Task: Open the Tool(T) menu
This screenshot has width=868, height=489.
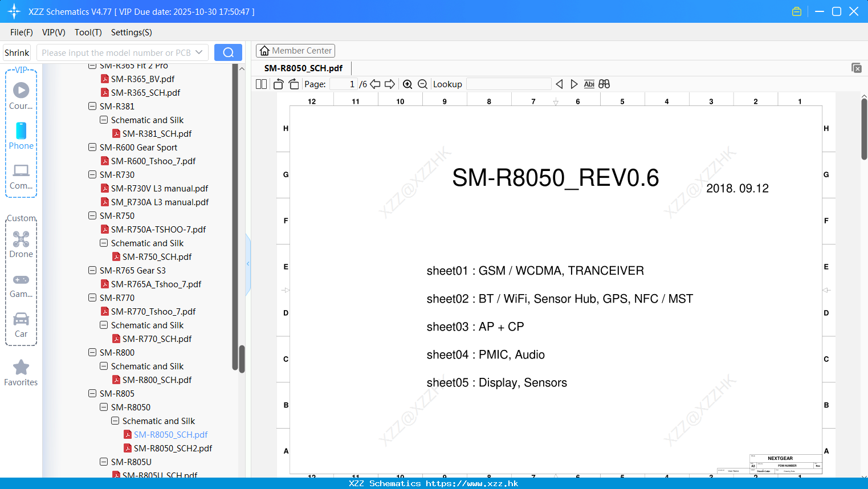Action: [88, 32]
